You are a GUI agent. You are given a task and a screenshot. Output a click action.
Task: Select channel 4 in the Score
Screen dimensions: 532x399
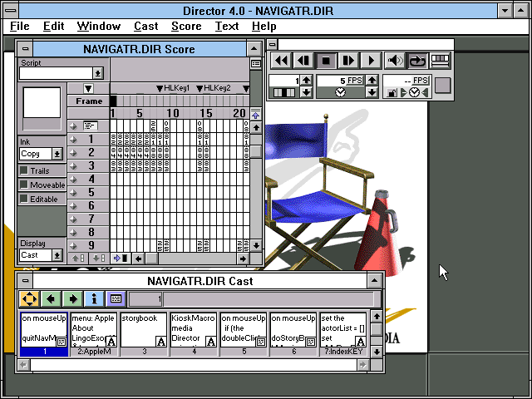click(x=91, y=180)
